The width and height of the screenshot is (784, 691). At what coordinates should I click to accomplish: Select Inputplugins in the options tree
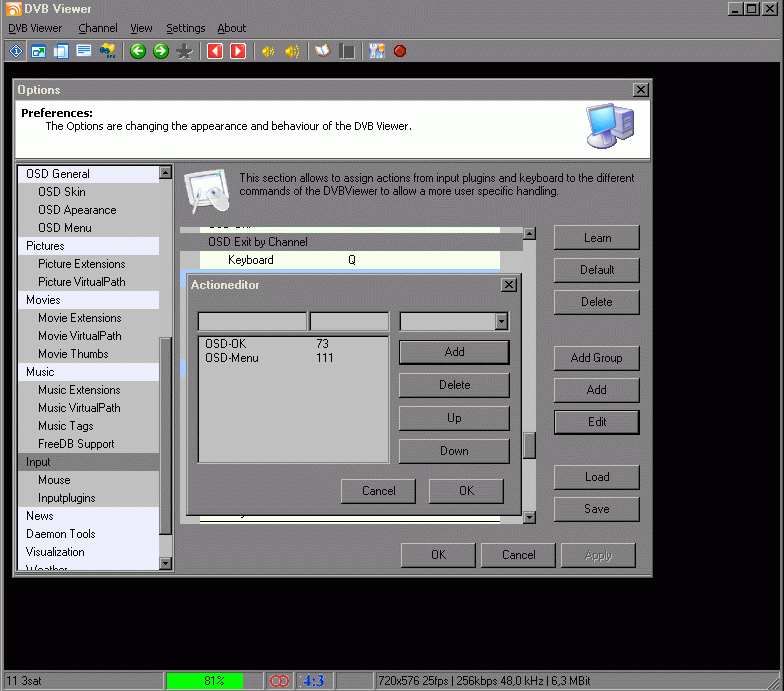[x=67, y=498]
